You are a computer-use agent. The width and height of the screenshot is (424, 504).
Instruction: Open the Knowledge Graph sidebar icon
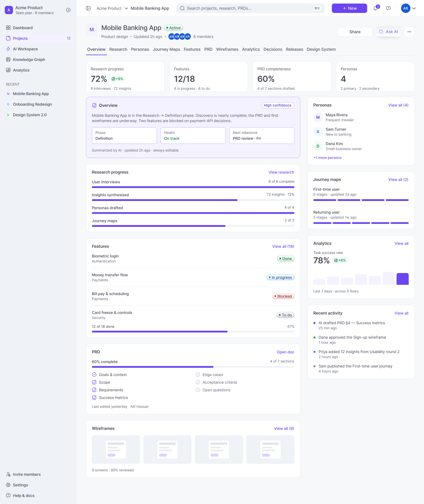[x=8, y=60]
